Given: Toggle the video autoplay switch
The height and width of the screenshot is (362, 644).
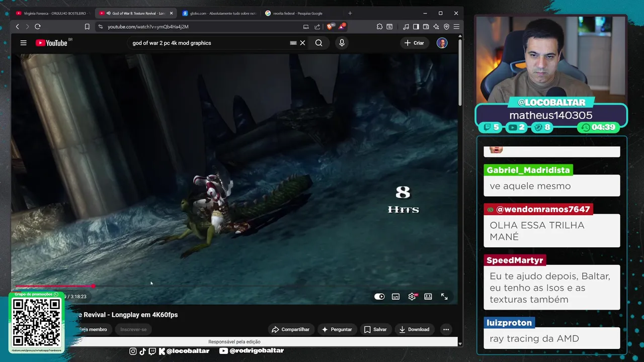Looking at the screenshot, I should (x=379, y=297).
